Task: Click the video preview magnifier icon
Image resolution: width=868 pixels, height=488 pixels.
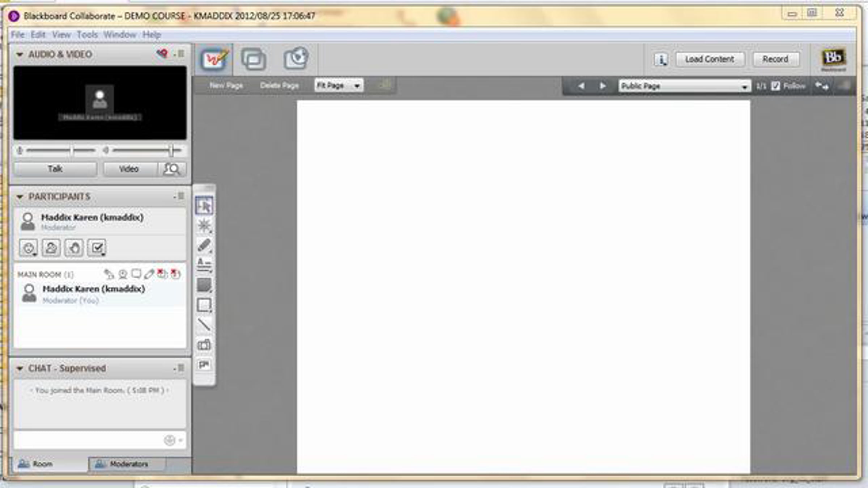Action: [x=172, y=169]
